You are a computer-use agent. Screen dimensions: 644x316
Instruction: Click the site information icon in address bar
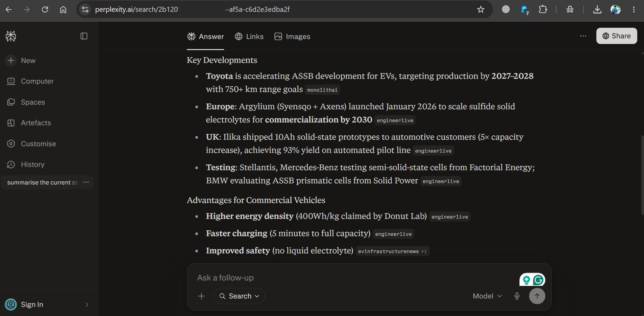point(85,9)
